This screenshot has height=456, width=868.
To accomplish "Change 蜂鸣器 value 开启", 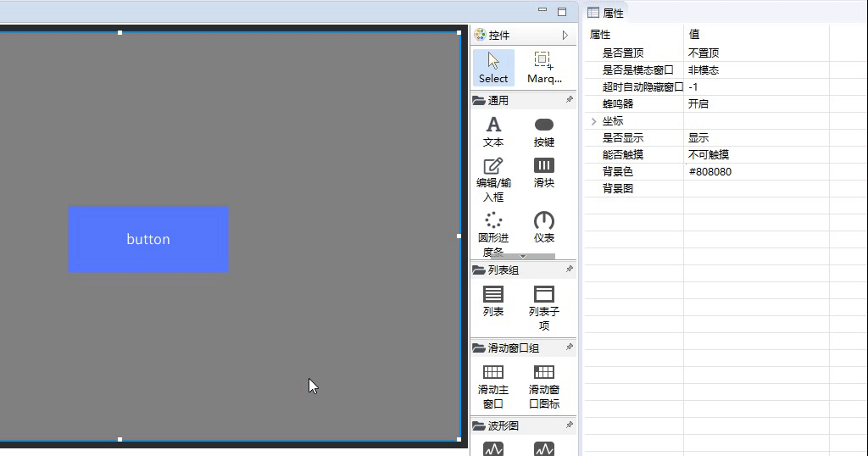I will tap(698, 104).
